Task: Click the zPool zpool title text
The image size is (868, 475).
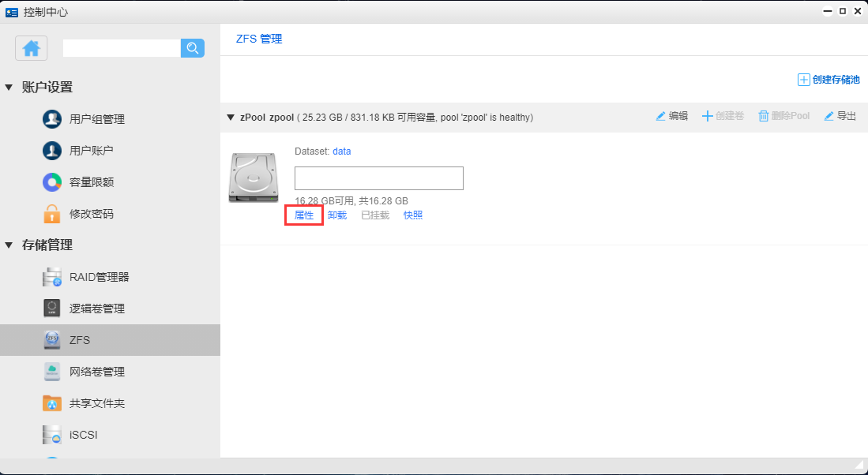Action: 265,118
